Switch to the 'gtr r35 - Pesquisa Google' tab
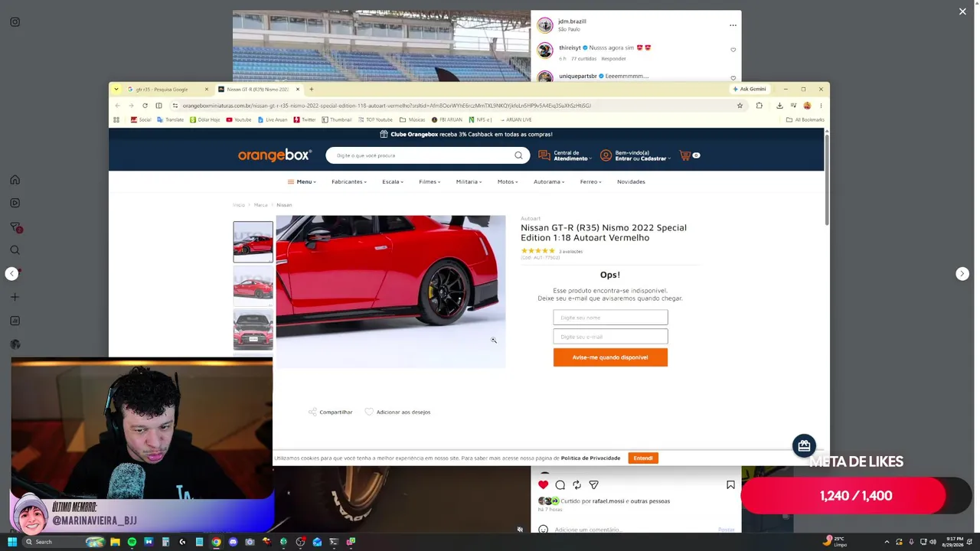Image resolution: width=980 pixels, height=551 pixels. coord(167,90)
